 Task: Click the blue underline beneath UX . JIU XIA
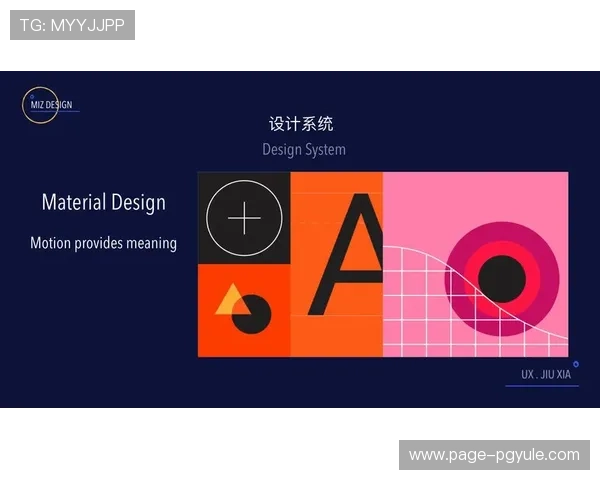pos(542,386)
